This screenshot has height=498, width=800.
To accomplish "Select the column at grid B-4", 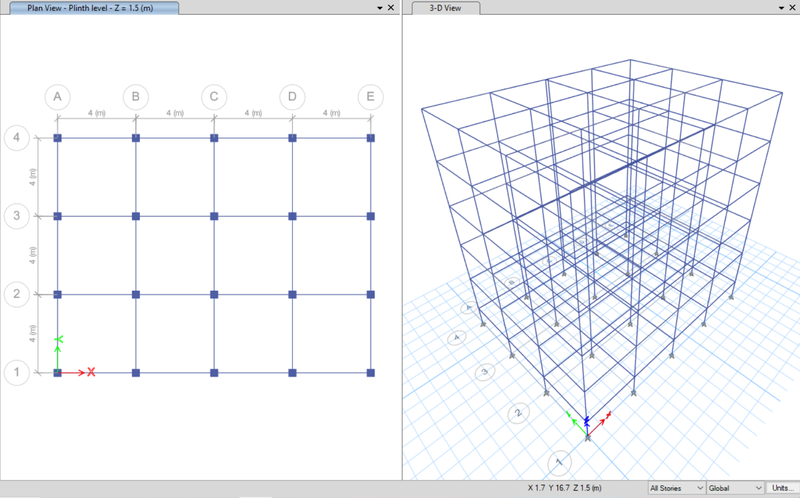I will pos(136,138).
